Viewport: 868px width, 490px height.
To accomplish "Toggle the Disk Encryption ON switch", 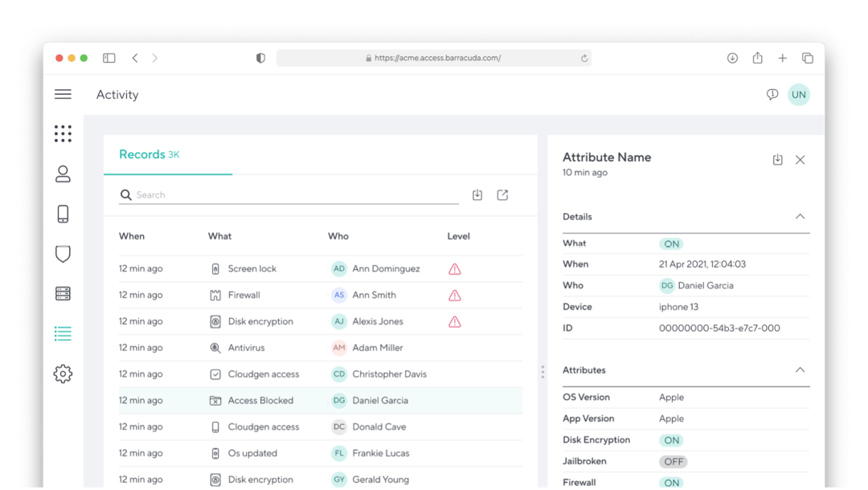I will point(672,440).
